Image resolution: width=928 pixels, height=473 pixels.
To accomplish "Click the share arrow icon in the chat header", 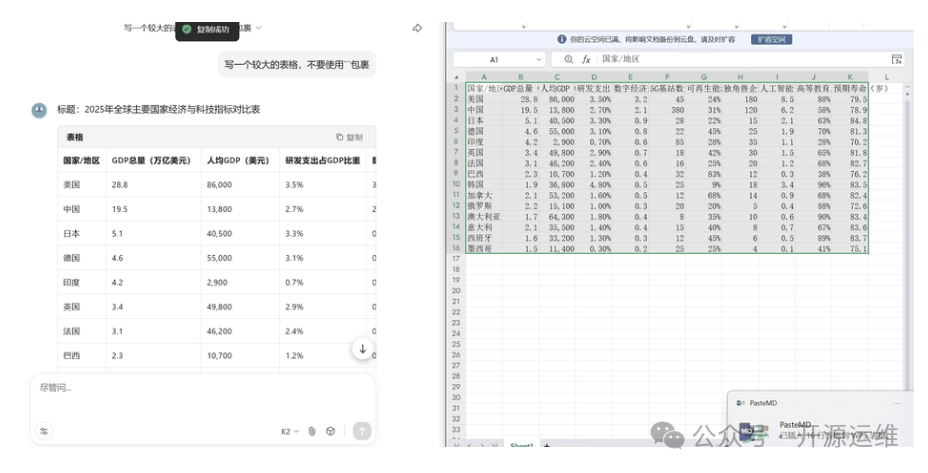I will click(x=417, y=28).
